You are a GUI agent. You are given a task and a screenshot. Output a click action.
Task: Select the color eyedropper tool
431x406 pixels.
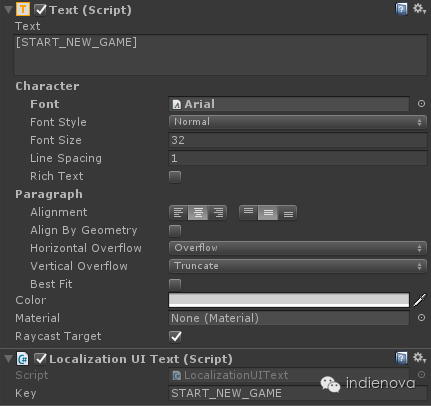coord(420,300)
